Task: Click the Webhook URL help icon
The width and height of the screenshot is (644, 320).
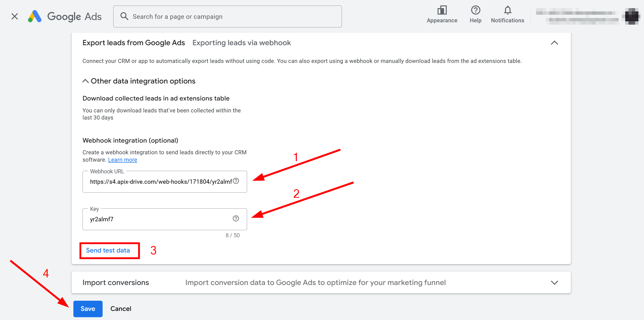Action: click(x=236, y=181)
